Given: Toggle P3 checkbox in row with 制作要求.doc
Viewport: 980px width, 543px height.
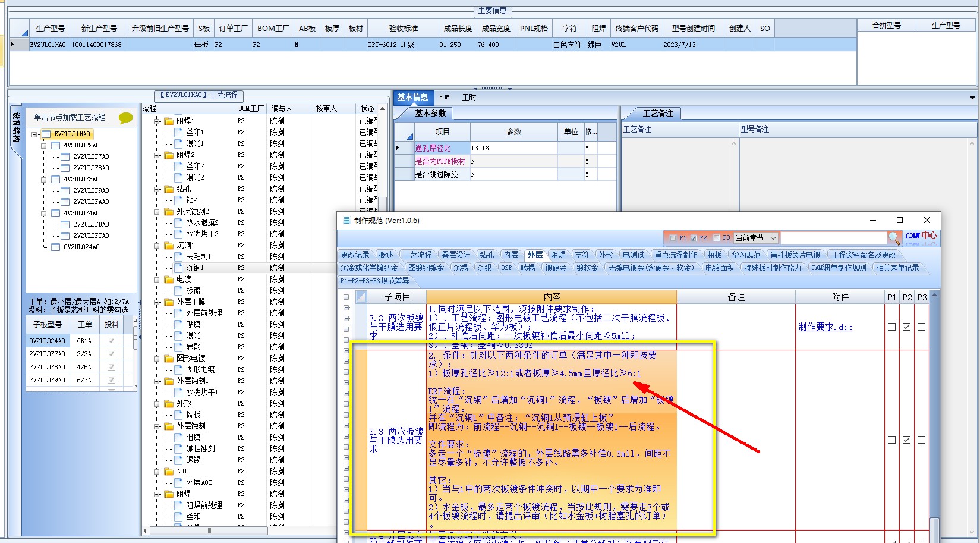Looking at the screenshot, I should [x=921, y=327].
